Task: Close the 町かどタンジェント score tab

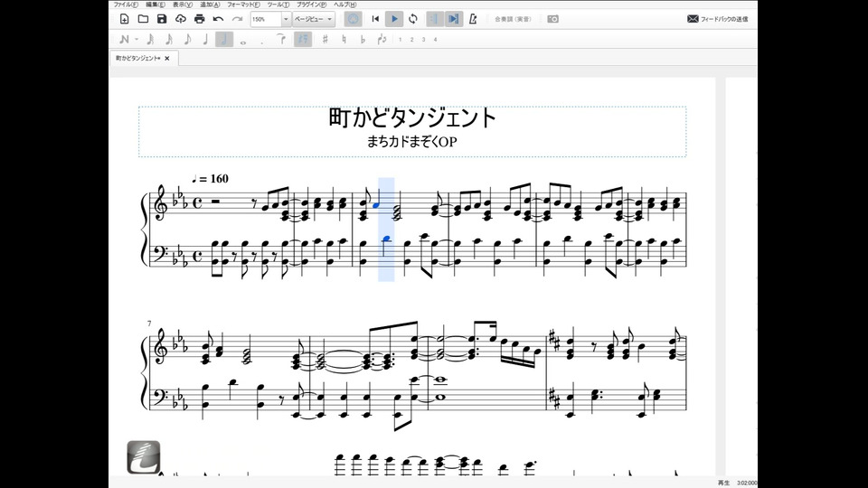Action: point(167,58)
